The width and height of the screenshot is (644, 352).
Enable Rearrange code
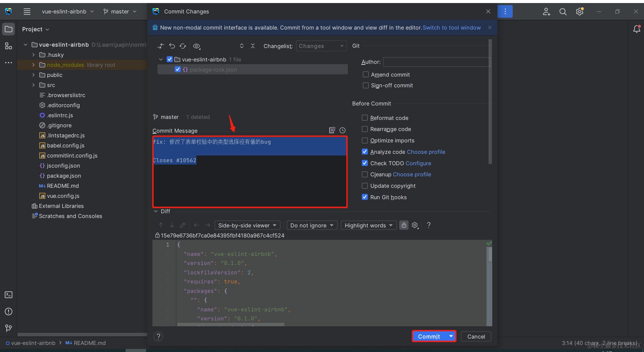(x=365, y=129)
